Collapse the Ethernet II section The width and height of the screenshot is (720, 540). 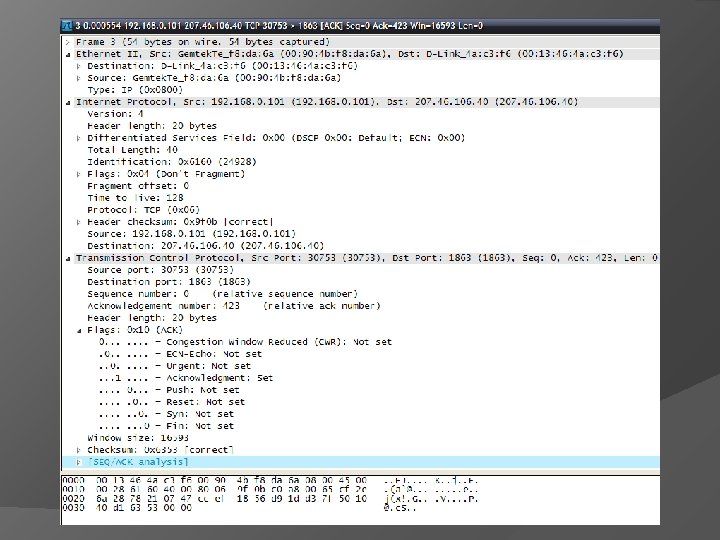click(68, 54)
